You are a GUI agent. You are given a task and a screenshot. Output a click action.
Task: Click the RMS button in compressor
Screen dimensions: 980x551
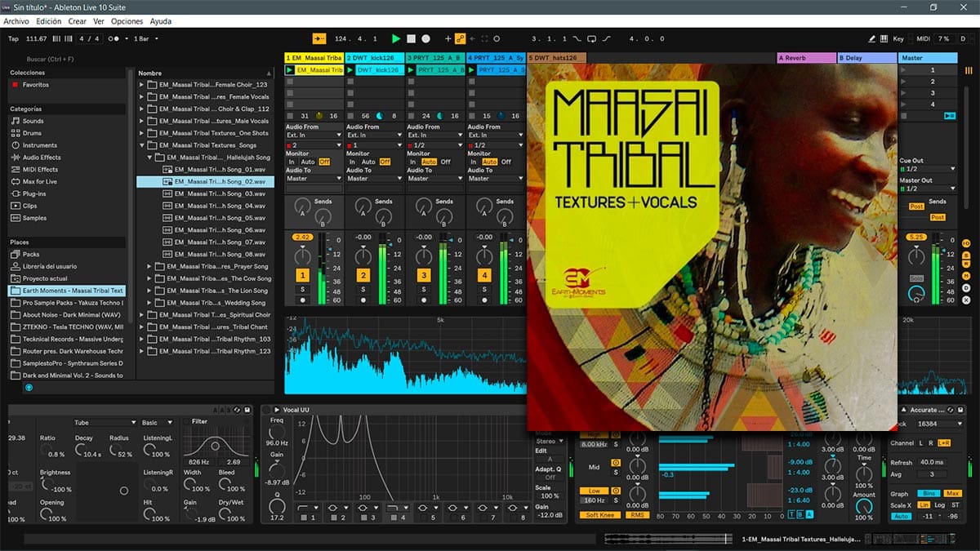tap(636, 515)
